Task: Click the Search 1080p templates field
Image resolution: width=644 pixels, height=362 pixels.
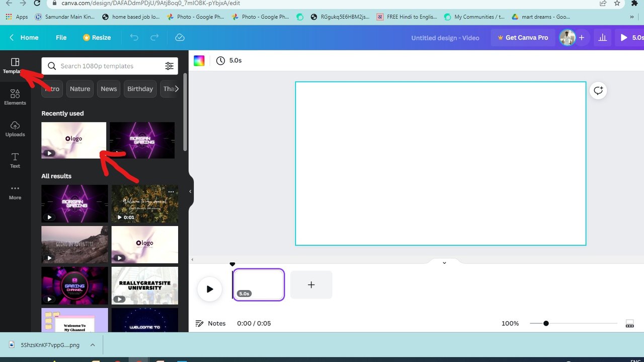Action: 110,66
